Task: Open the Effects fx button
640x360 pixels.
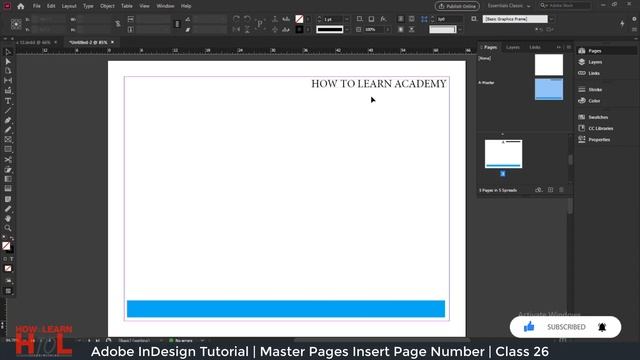Action: [x=383, y=19]
